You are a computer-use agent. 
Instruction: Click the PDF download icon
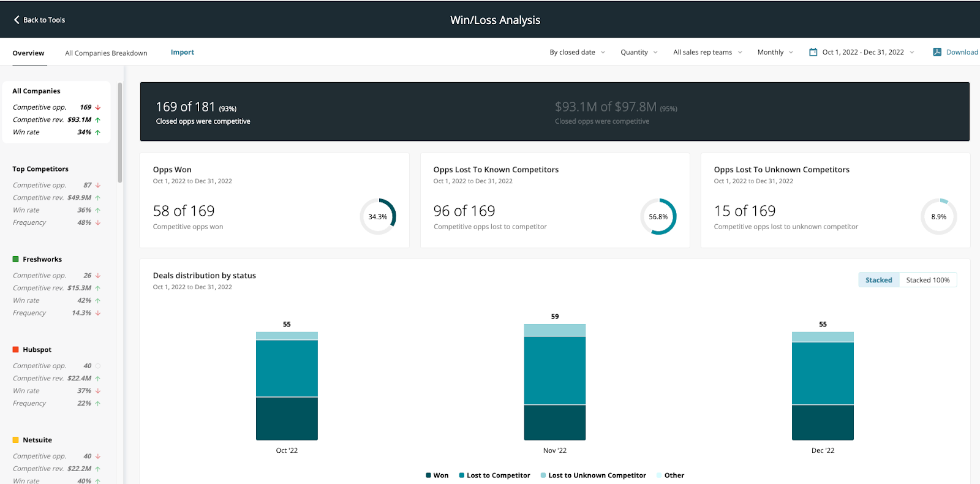[x=937, y=52]
